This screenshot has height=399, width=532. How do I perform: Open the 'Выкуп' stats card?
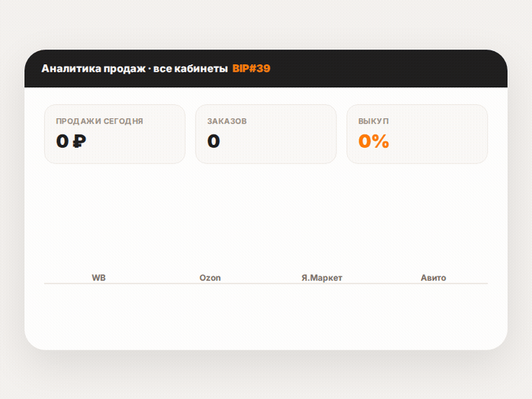417,134
